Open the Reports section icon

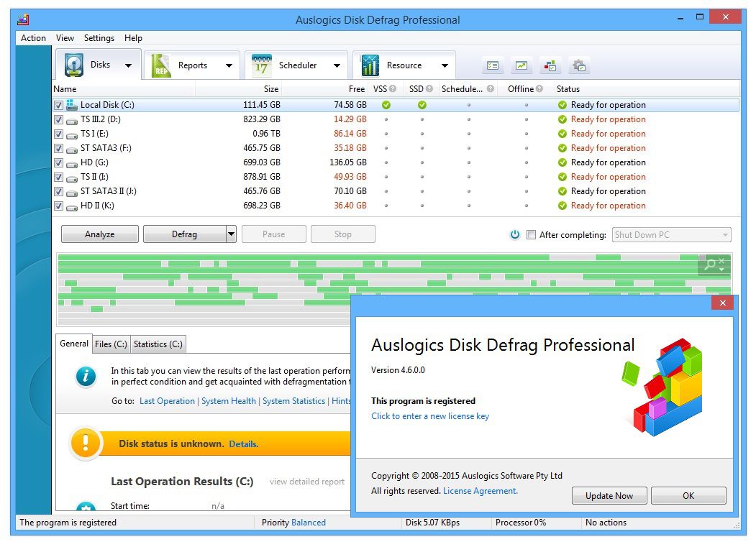pyautogui.click(x=160, y=65)
